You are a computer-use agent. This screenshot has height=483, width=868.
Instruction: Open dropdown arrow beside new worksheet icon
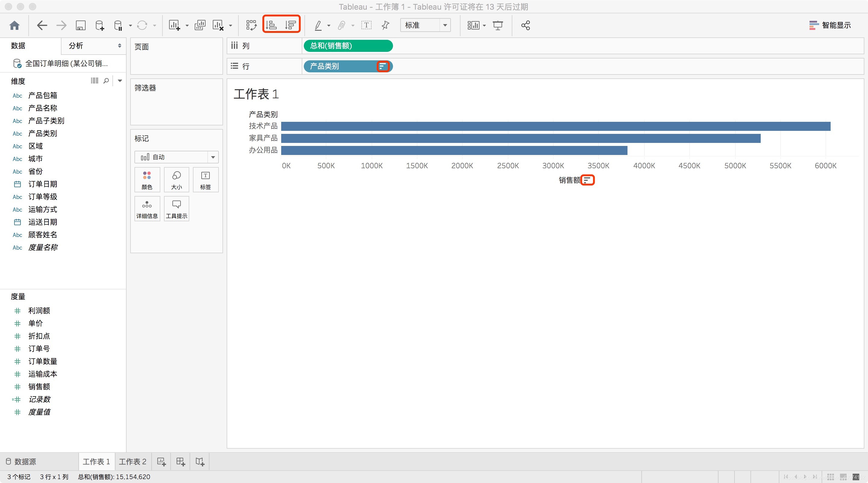pyautogui.click(x=187, y=26)
